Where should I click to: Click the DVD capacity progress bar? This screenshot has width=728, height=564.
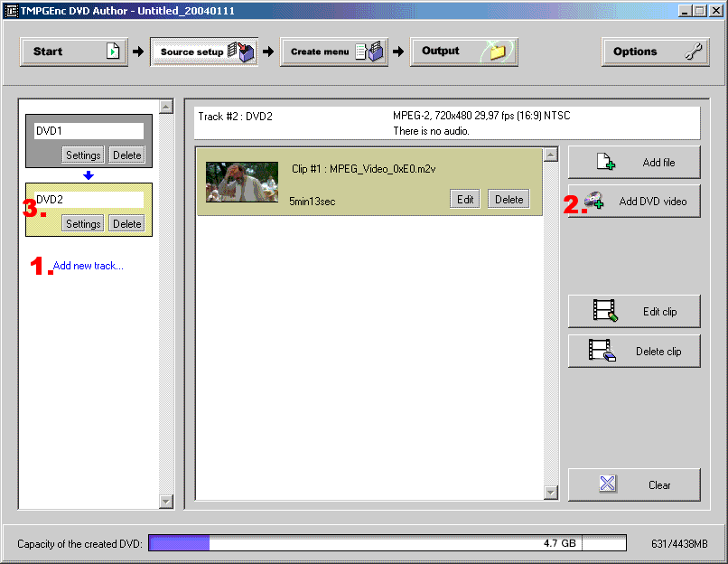coord(387,542)
